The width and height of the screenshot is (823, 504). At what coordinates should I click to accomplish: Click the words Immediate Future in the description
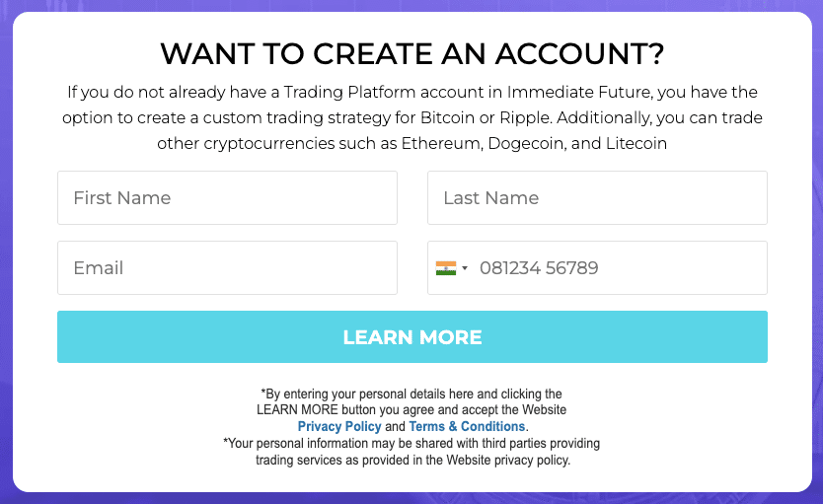[x=579, y=93]
